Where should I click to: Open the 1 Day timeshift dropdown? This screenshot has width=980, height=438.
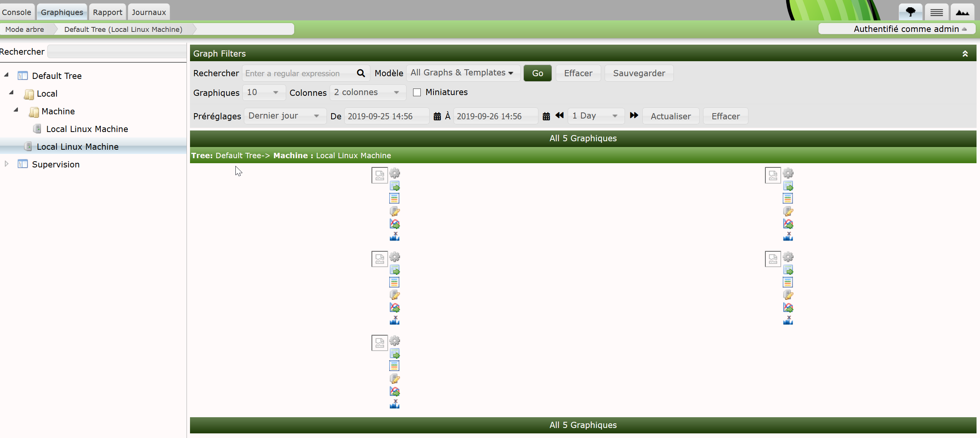[596, 116]
